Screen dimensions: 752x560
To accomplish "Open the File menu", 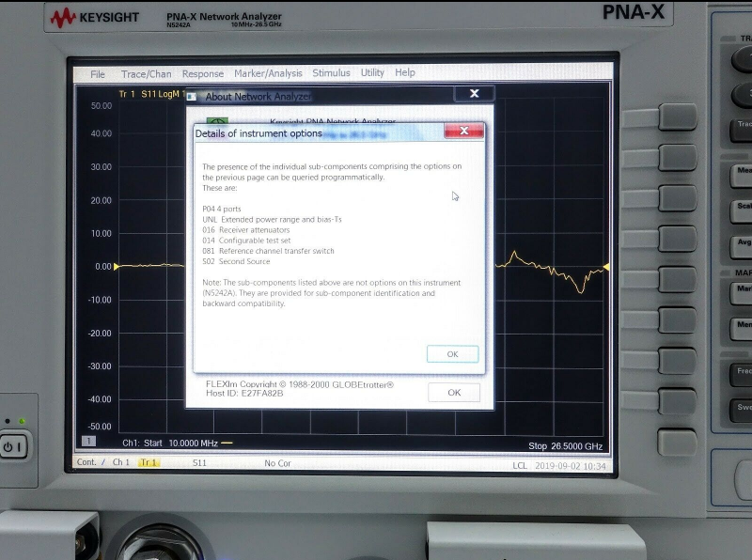I will (x=98, y=73).
